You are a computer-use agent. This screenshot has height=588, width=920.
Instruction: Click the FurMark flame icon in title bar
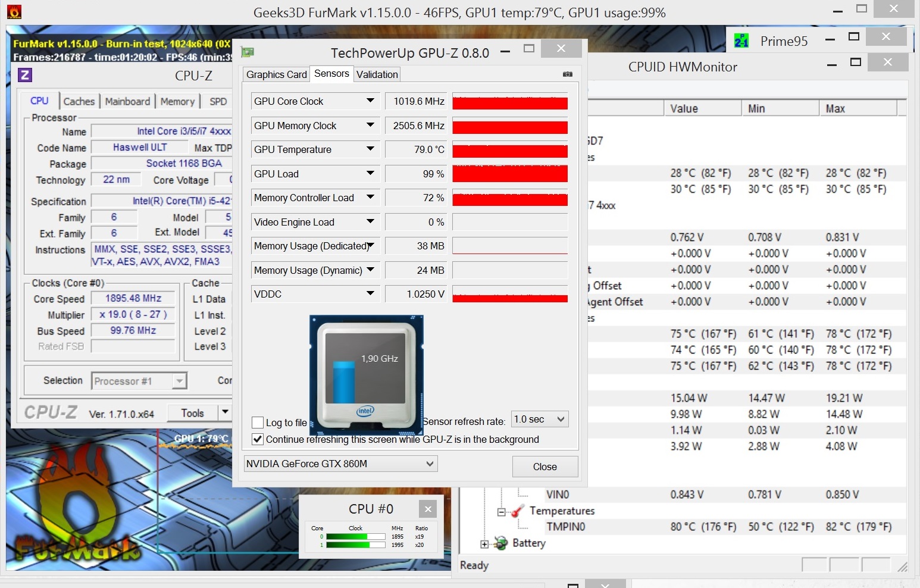coord(14,11)
